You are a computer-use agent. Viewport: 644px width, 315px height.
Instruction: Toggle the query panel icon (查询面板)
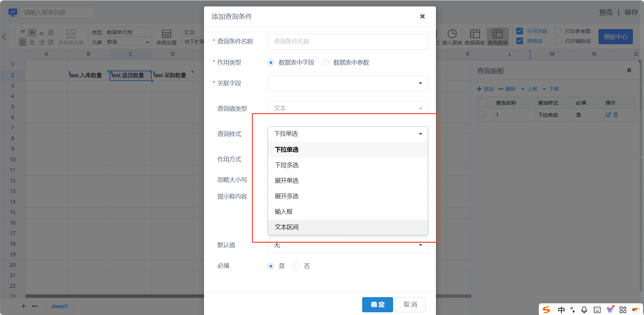[498, 37]
